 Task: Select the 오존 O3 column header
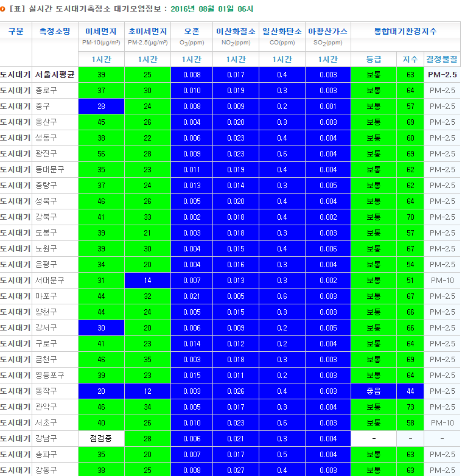coord(191,37)
